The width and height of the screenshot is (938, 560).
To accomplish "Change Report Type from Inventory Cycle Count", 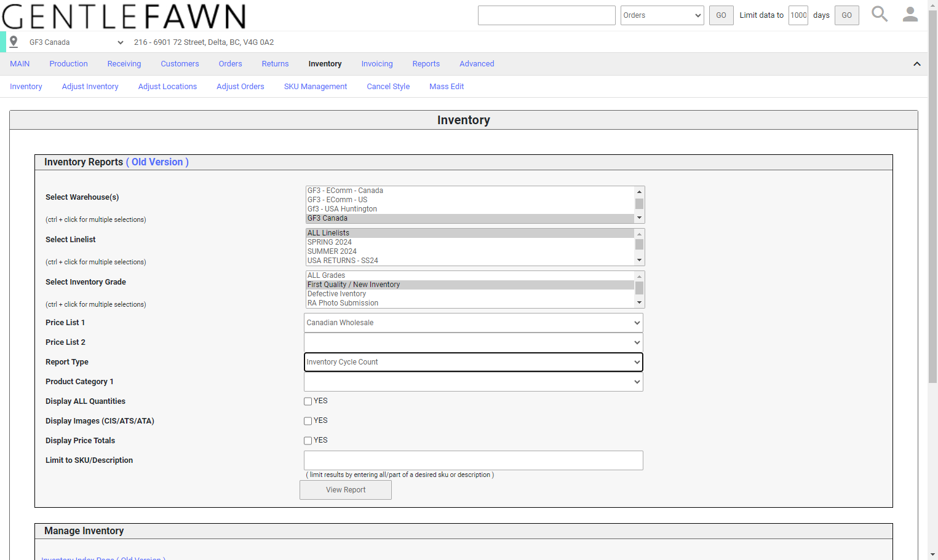I will 474,362.
